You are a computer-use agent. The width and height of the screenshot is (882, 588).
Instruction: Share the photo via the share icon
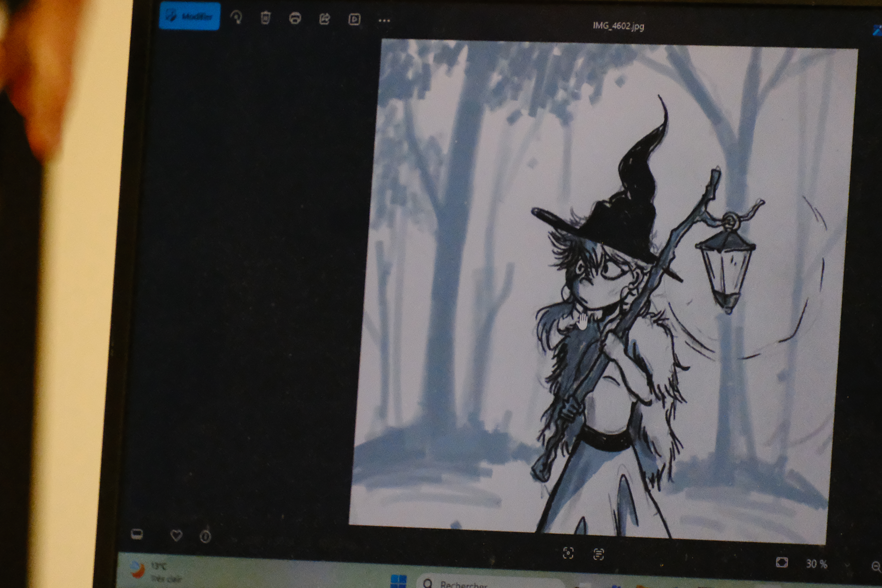324,19
